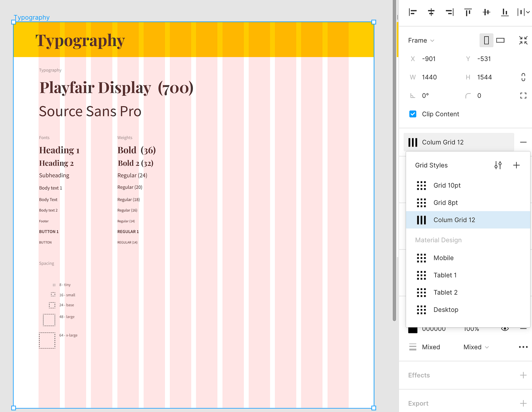532x412 pixels.
Task: Select the Grid 10pt style
Action: point(468,185)
